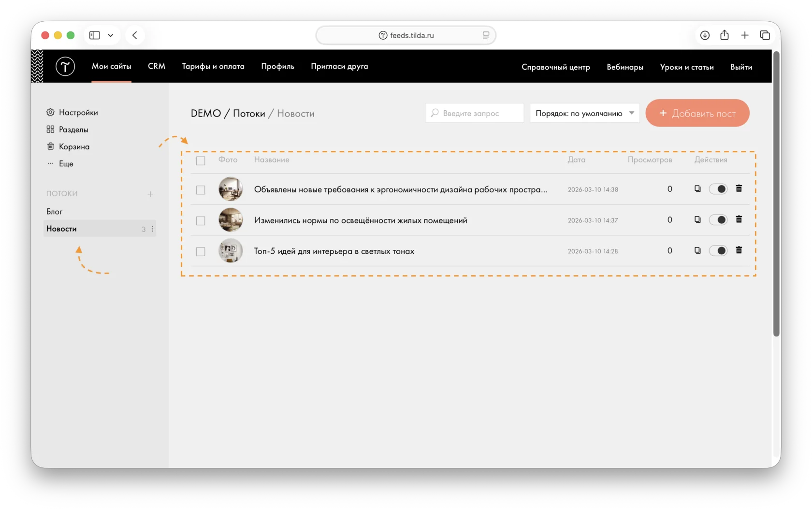Screen dimensions: 812x509
Task: Toggle the Safari sidebar
Action: tap(95, 35)
